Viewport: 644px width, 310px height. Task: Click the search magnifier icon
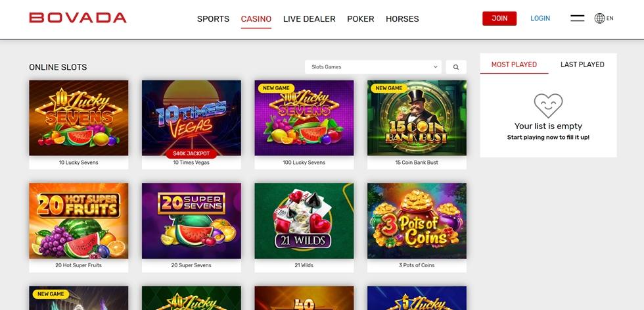(x=456, y=67)
